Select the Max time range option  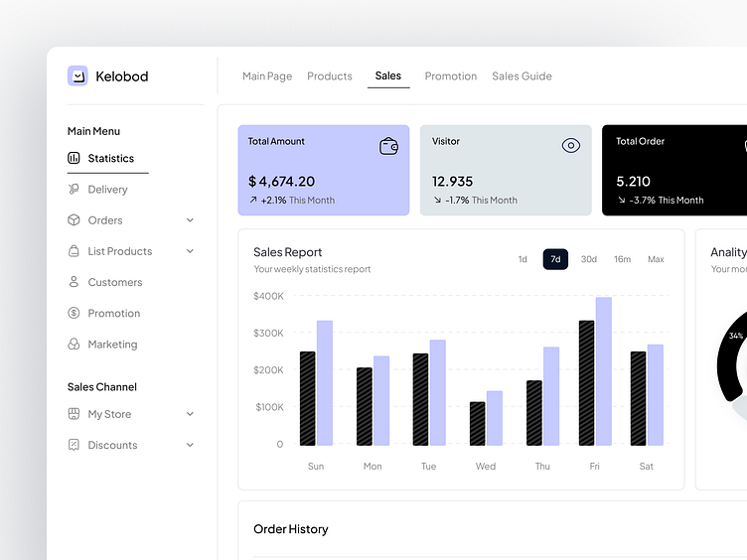pyautogui.click(x=656, y=259)
